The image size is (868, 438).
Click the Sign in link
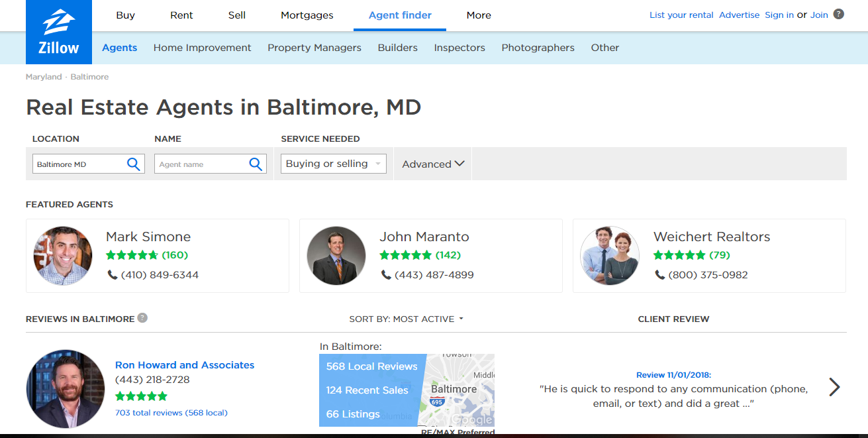click(x=779, y=15)
